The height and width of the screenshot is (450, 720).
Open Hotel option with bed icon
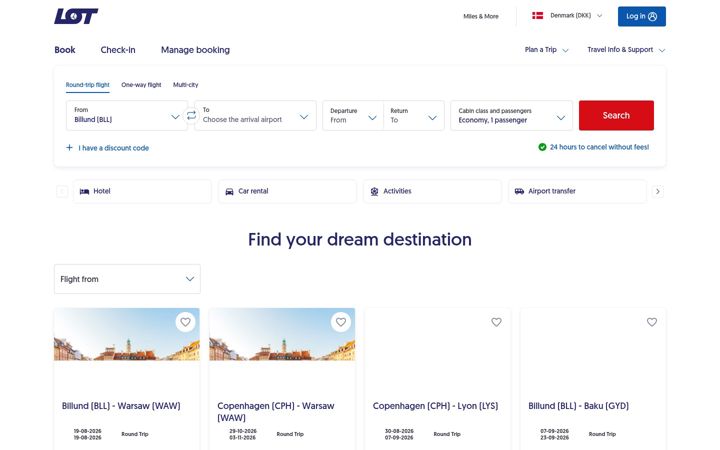[142, 191]
